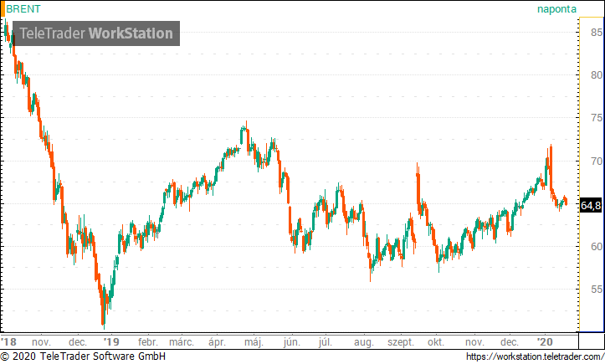Click the 85 price axis value
Image resolution: width=605 pixels, height=364 pixels.
[597, 33]
